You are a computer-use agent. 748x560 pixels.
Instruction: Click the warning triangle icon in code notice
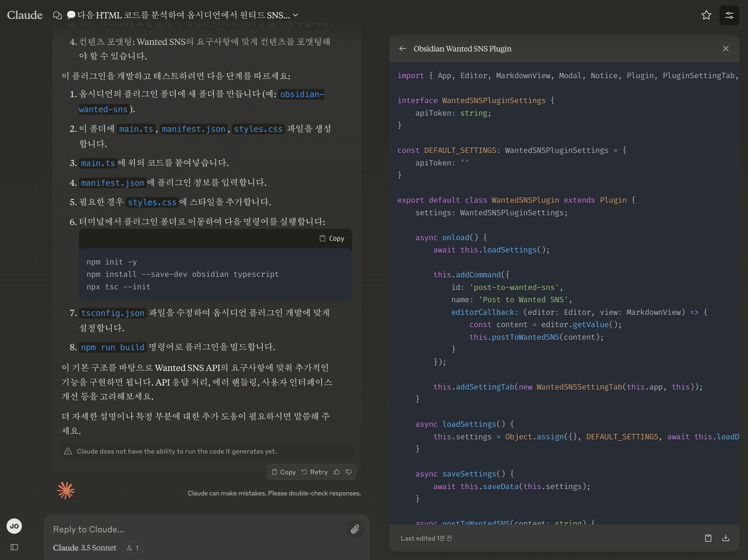(68, 451)
